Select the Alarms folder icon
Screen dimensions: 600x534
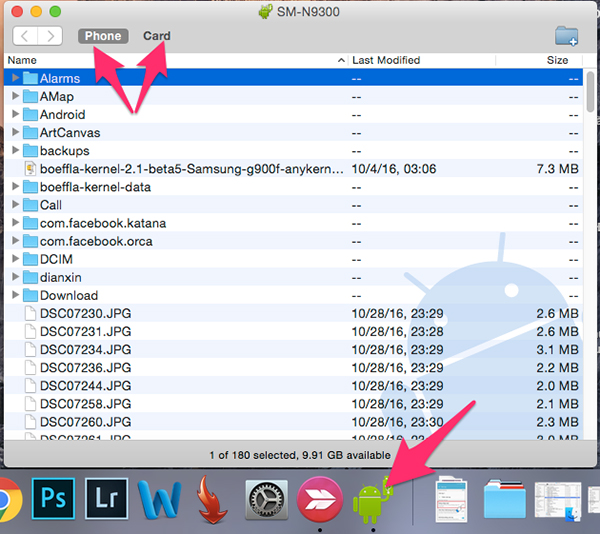point(30,78)
